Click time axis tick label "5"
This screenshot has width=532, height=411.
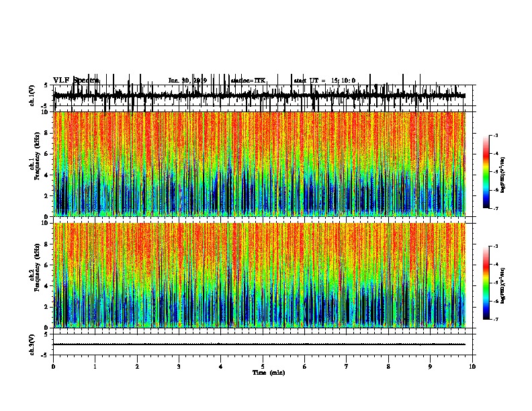click(263, 367)
